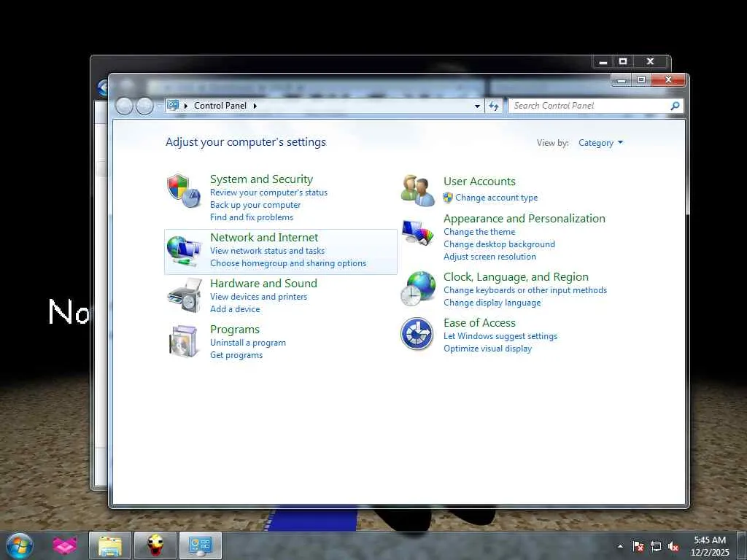
Task: Open Appearance and Personalization heading link
Action: point(524,219)
